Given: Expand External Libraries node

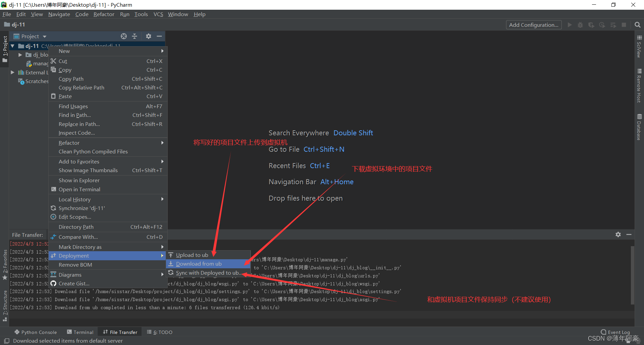Looking at the screenshot, I should pos(12,72).
